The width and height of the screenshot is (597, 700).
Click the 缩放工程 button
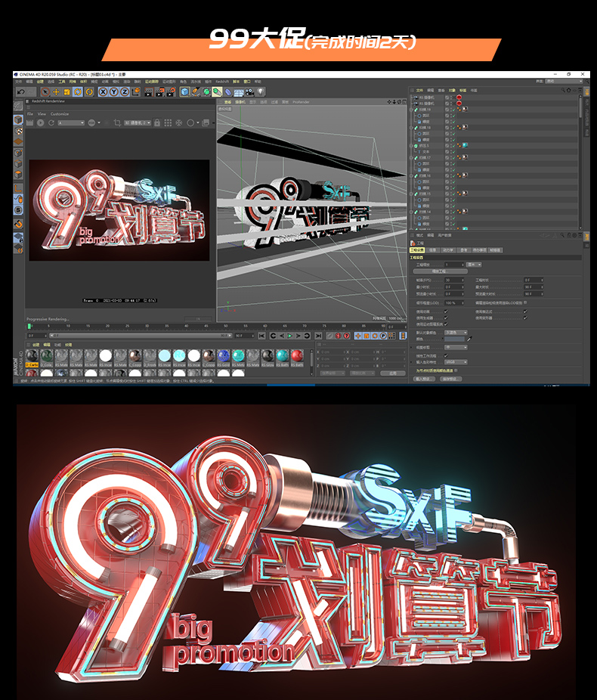pyautogui.click(x=440, y=271)
